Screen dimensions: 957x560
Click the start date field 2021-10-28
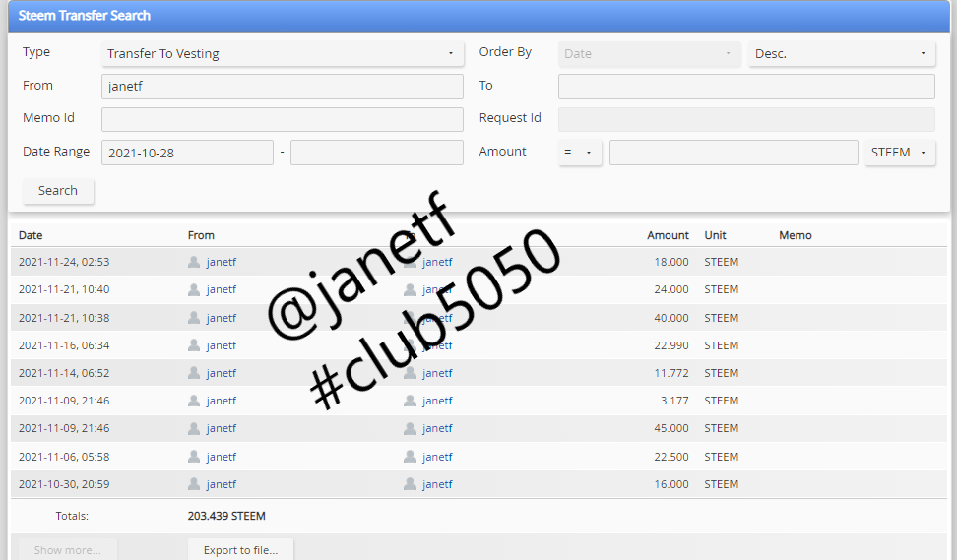[187, 153]
